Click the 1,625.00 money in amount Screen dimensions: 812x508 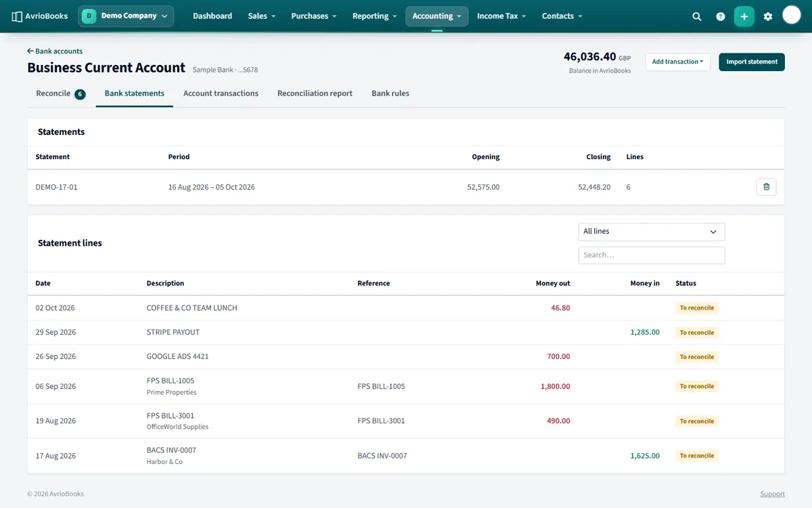645,456
